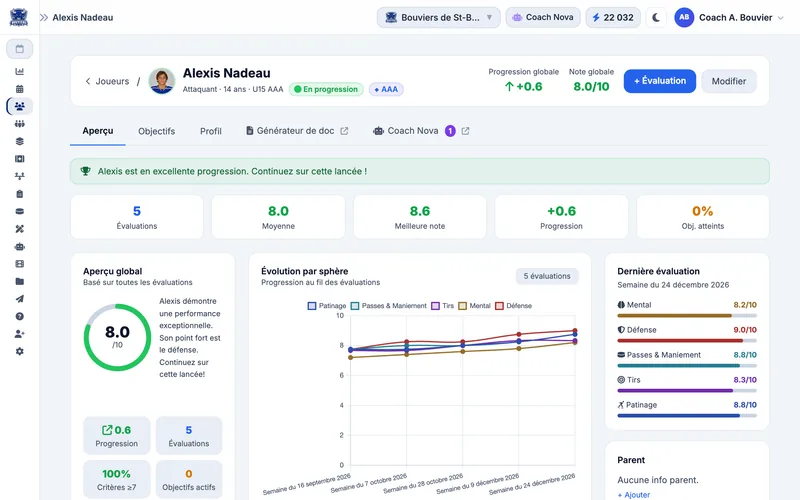Screen dimensions: 800x500
Task: Toggle Passes & Maniement series in legend
Action: tap(389, 306)
